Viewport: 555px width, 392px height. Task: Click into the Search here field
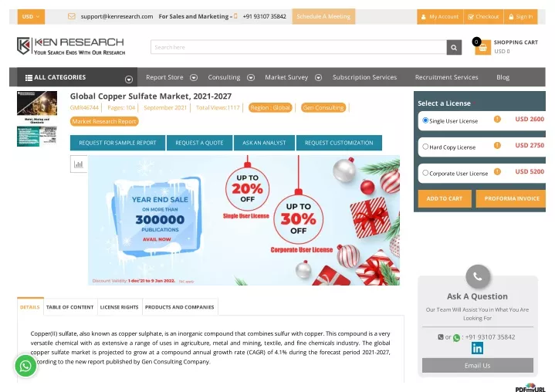click(299, 47)
